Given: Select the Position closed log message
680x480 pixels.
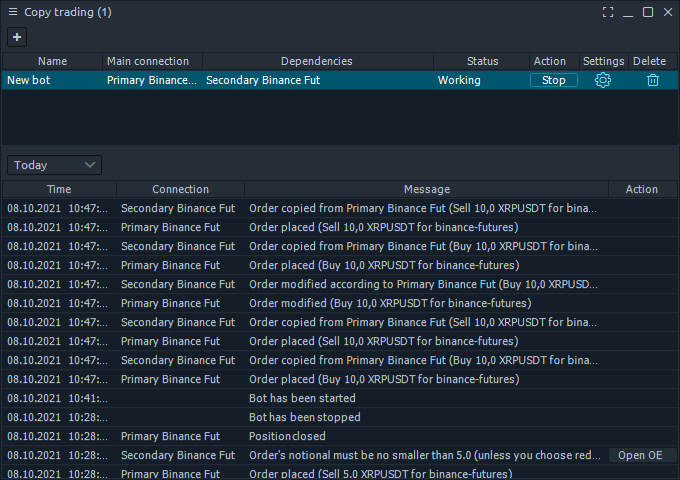Looking at the screenshot, I should pos(287,436).
